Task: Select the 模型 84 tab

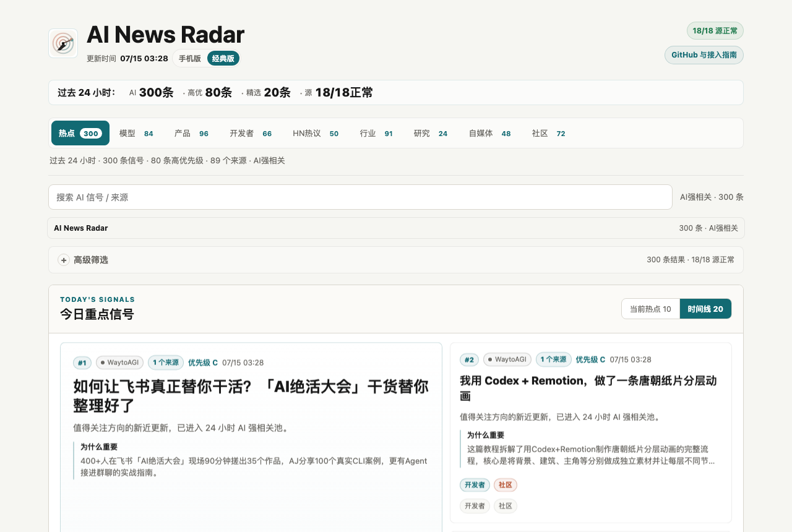Action: point(136,133)
